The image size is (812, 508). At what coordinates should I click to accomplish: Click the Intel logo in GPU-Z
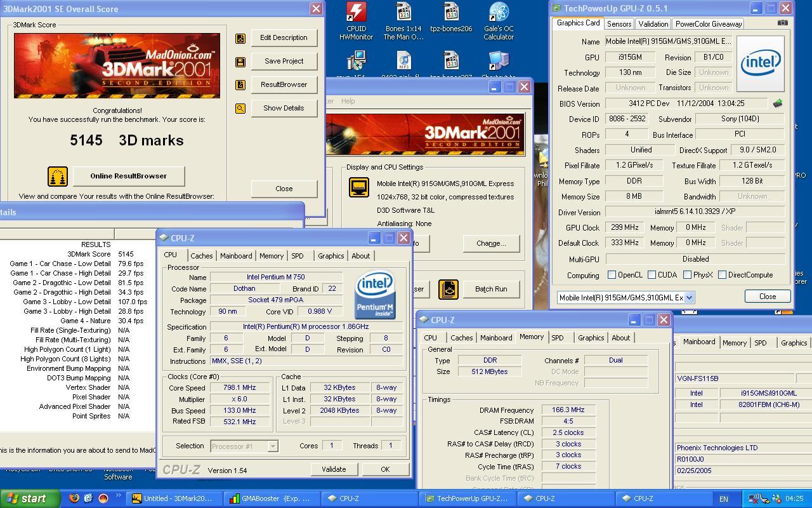click(760, 63)
